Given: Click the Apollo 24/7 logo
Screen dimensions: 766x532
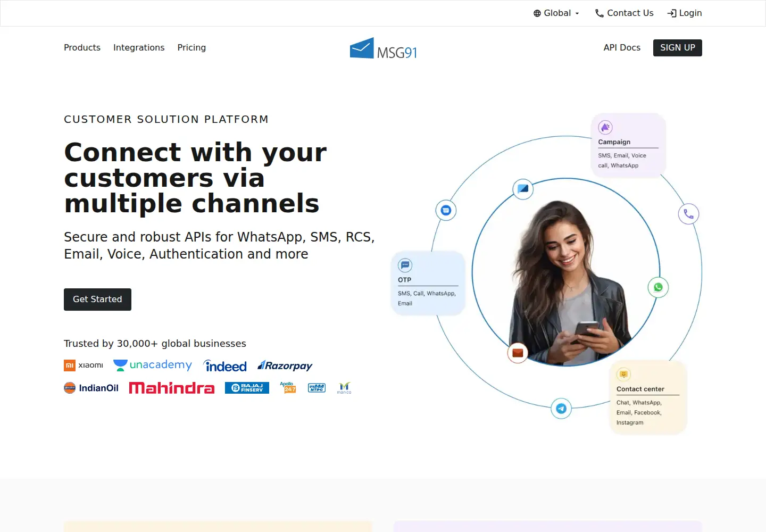Looking at the screenshot, I should tap(288, 387).
